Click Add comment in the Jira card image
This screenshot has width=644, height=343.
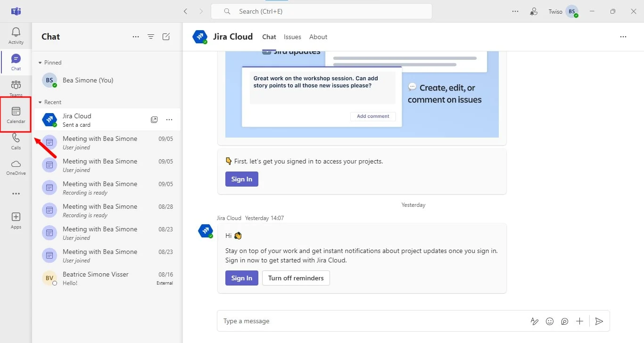pos(373,116)
